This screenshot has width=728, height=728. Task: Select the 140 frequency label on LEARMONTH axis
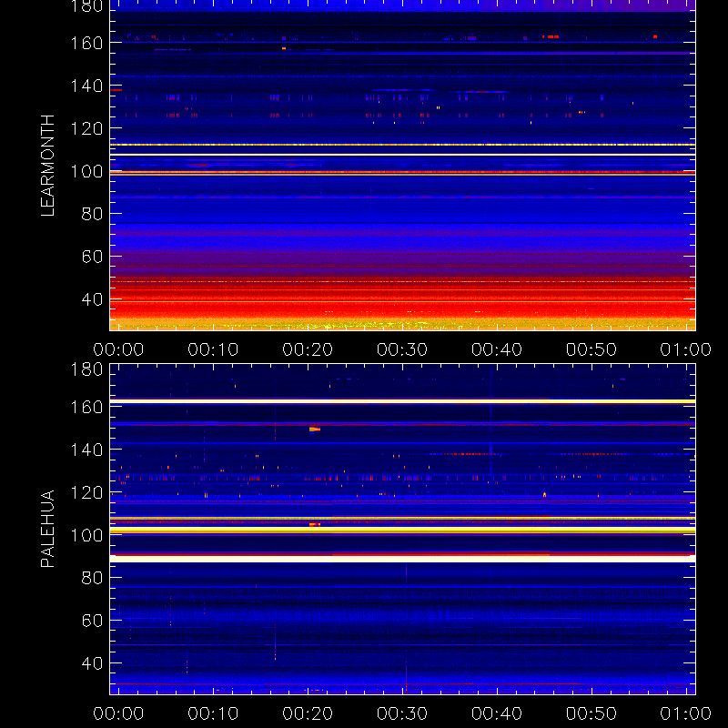click(x=86, y=86)
